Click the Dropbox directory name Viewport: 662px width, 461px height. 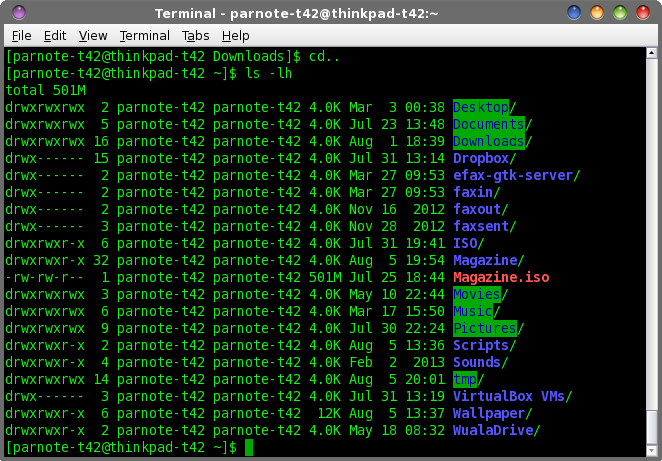(481, 158)
